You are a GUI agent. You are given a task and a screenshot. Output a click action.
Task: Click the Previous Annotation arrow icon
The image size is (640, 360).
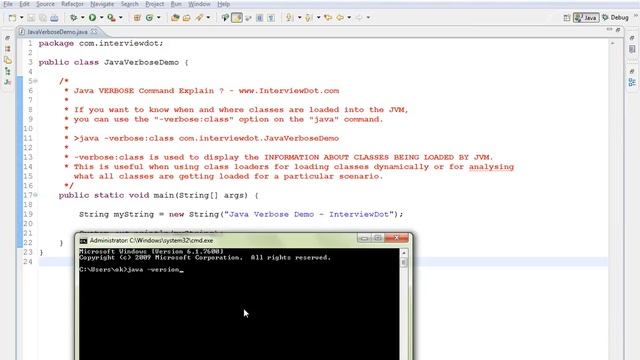click(x=309, y=18)
